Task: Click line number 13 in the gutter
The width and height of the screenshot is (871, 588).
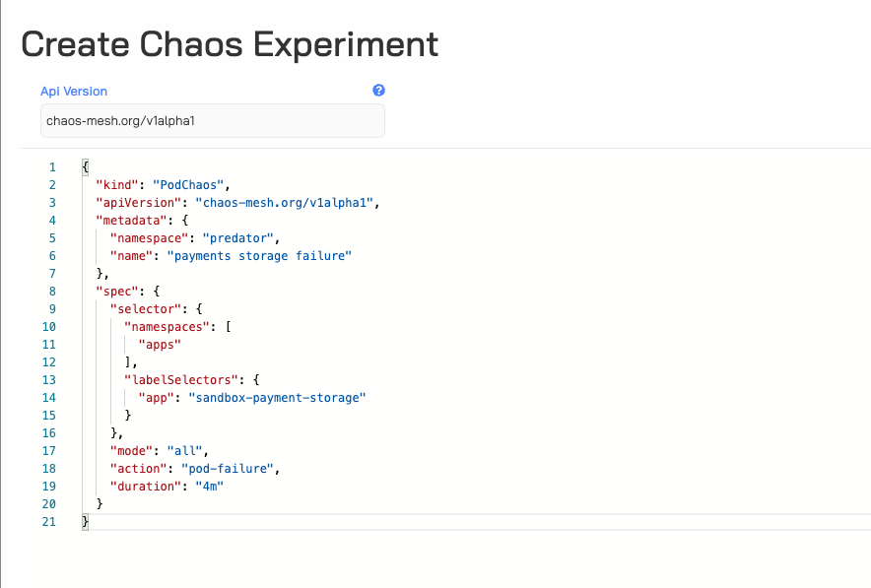Action: [49, 380]
